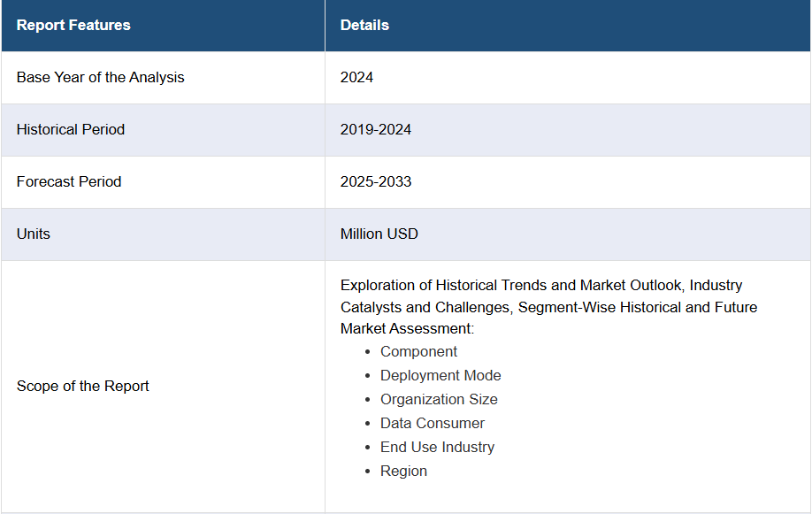Viewport: 812px width, 514px height.
Task: Click the Segment-Wise Historical and Future text
Action: click(638, 307)
